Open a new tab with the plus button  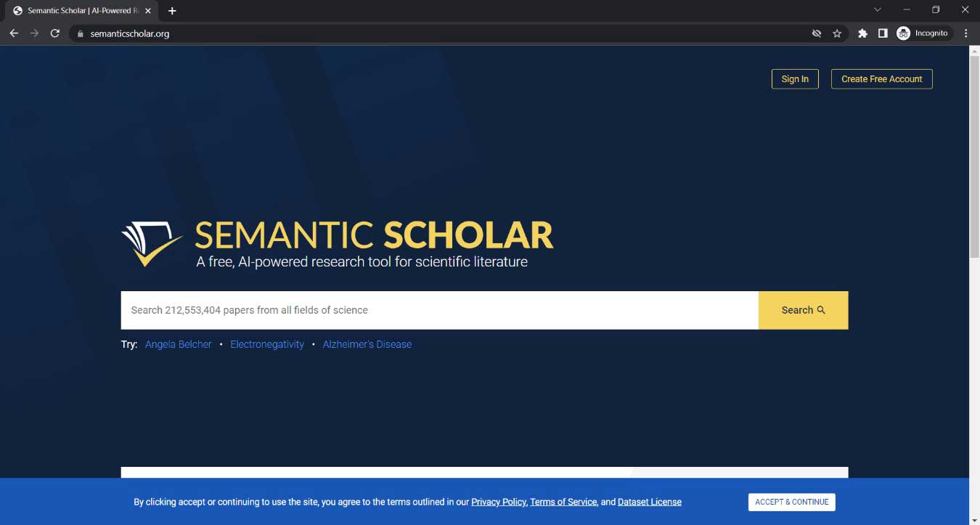point(172,11)
